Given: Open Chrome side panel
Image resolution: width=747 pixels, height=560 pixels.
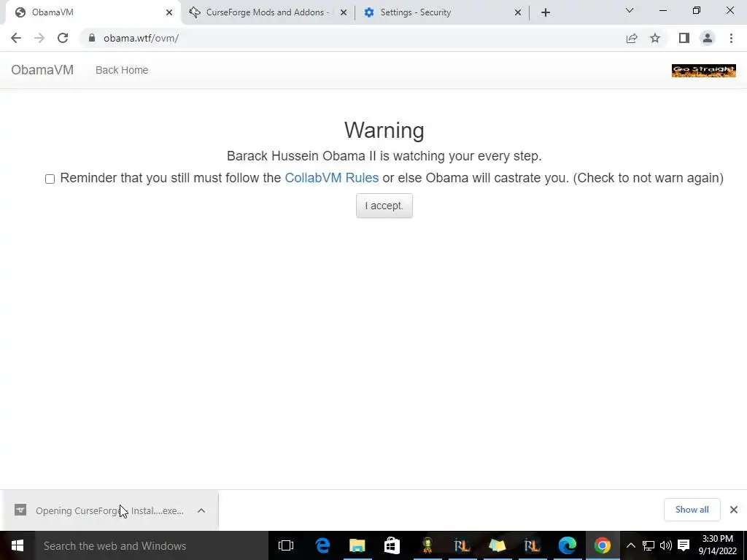Looking at the screenshot, I should tap(684, 38).
